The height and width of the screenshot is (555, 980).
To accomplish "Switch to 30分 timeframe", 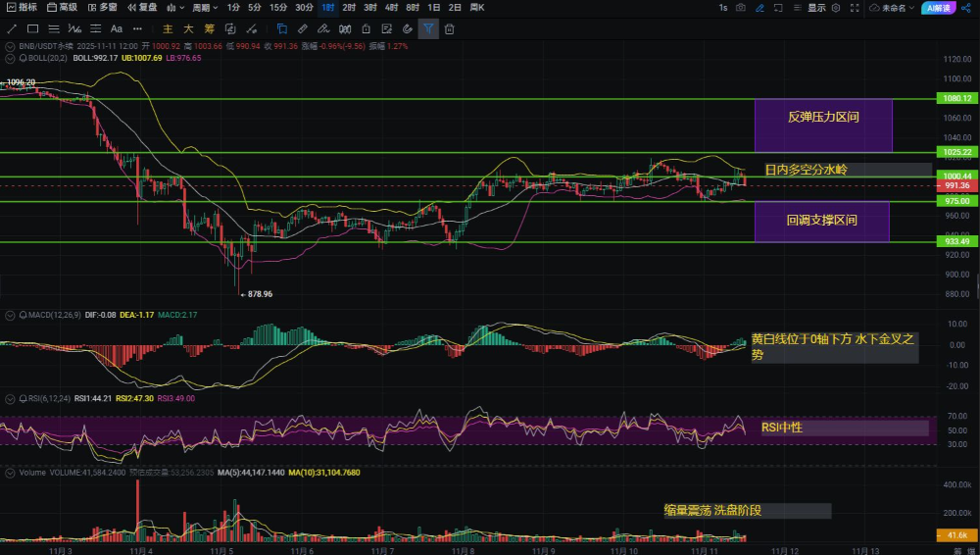I will point(305,8).
